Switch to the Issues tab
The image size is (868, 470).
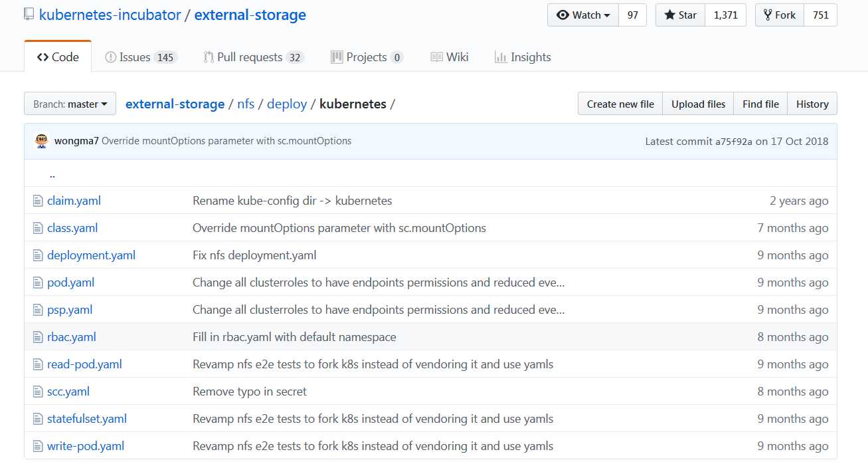[x=141, y=57]
